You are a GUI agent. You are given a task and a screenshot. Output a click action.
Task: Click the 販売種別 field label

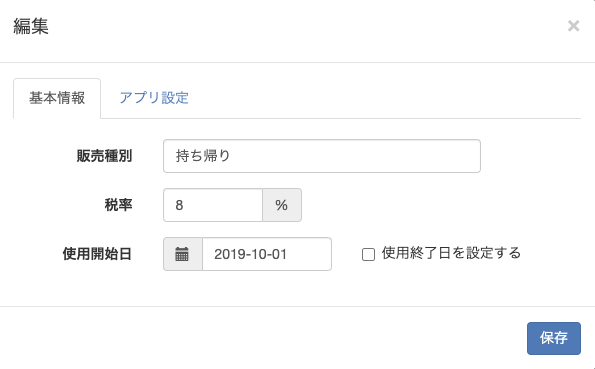pos(104,156)
